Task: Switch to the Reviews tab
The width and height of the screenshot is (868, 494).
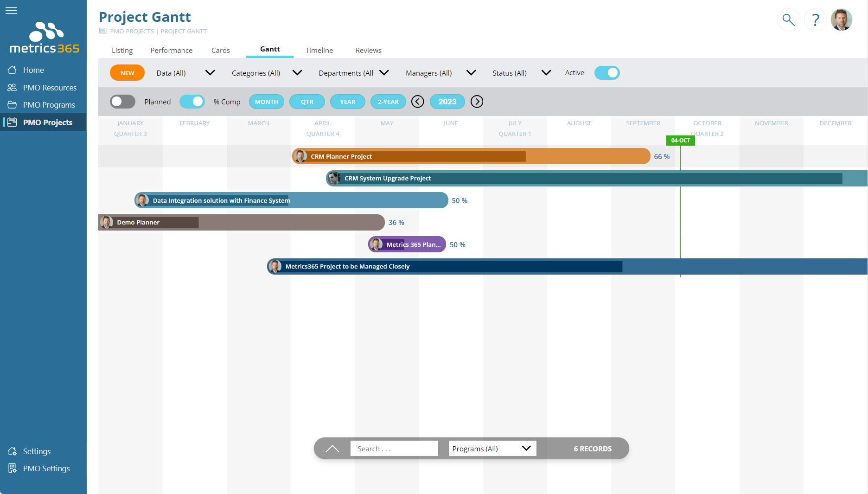Action: point(369,50)
